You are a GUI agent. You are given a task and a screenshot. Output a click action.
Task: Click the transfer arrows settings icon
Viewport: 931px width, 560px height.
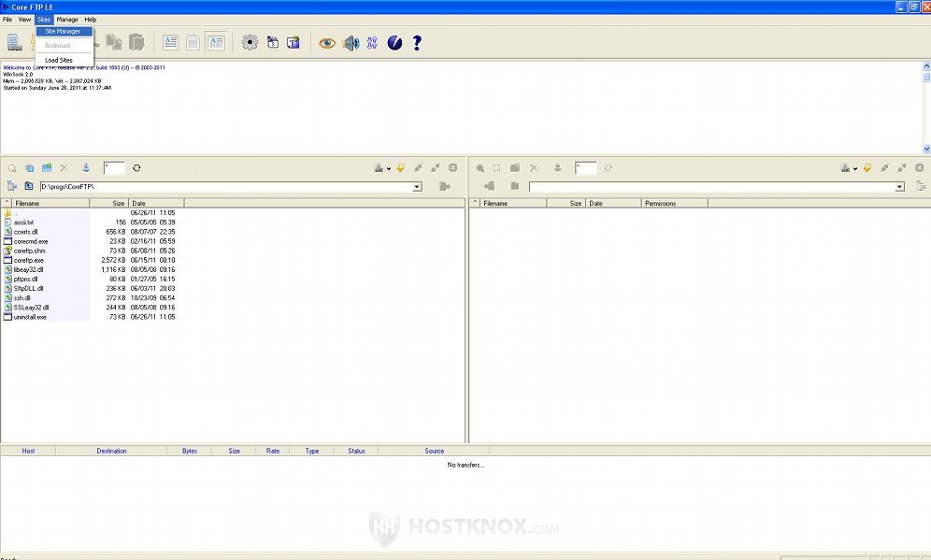point(372,43)
